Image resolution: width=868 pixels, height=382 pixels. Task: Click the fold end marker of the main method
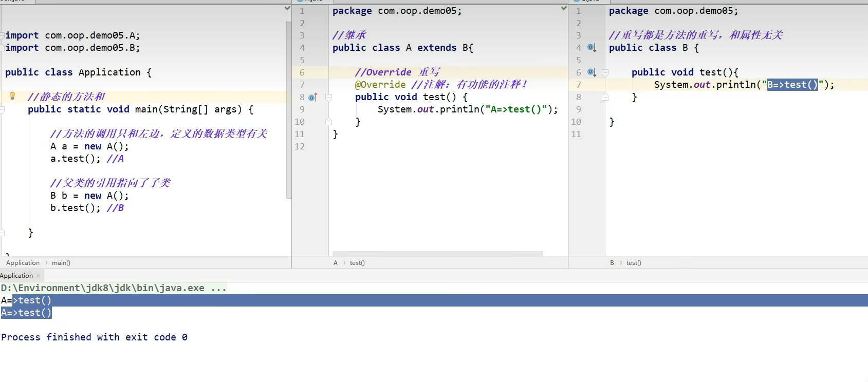2,233
